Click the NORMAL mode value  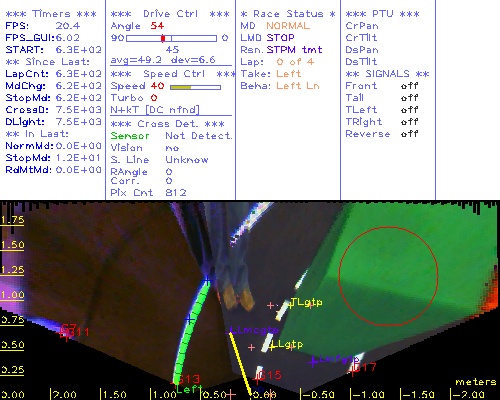288,26
